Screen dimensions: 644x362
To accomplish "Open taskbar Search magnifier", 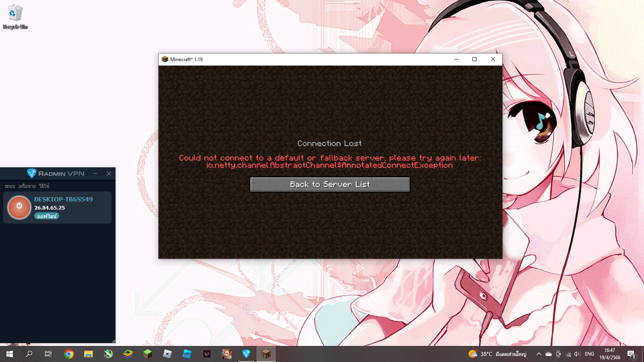I will [x=29, y=354].
